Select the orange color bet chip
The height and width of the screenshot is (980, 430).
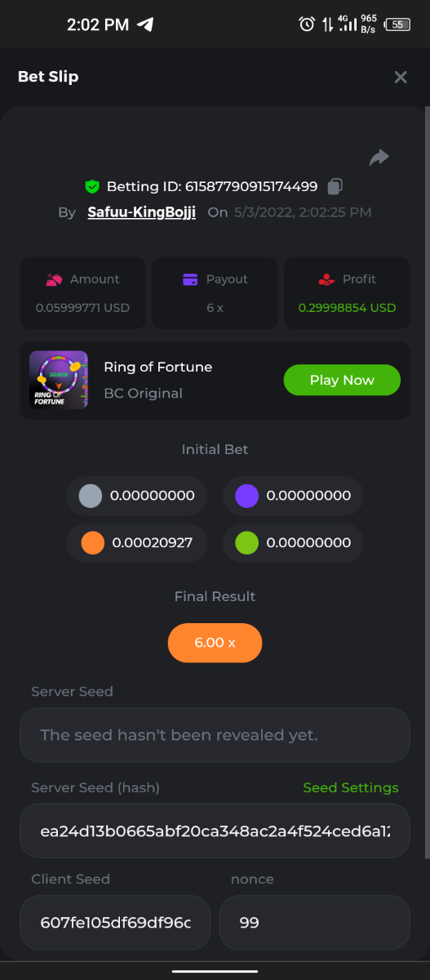click(93, 542)
